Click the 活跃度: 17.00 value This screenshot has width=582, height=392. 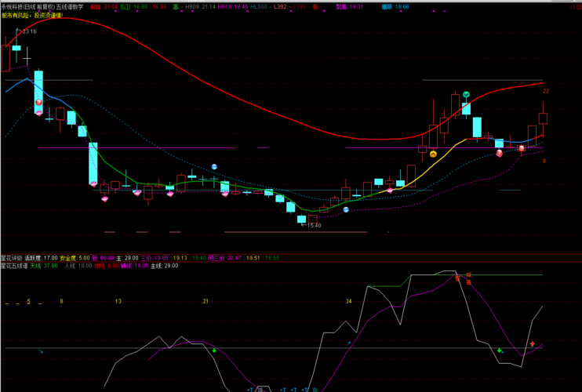(42, 258)
